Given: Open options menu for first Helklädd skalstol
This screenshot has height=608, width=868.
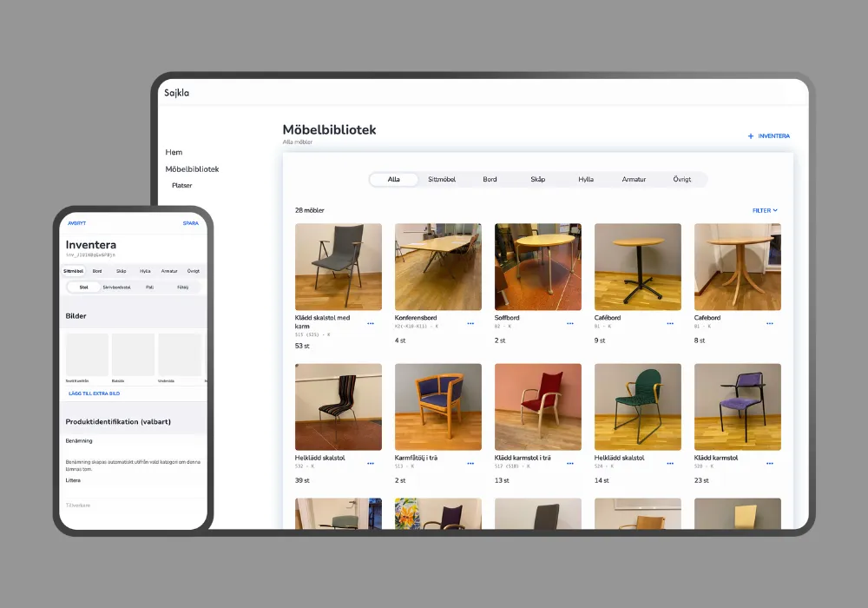Looking at the screenshot, I should (371, 463).
